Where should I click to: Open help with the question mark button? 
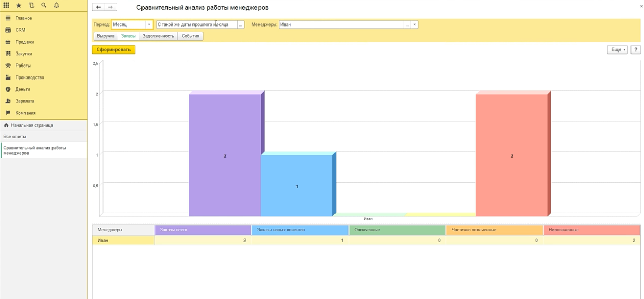636,49
